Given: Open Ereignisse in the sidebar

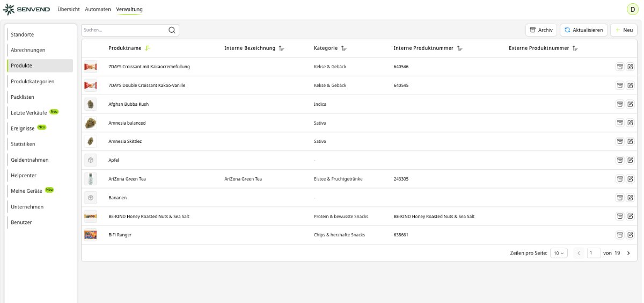Looking at the screenshot, I should pyautogui.click(x=40, y=128).
